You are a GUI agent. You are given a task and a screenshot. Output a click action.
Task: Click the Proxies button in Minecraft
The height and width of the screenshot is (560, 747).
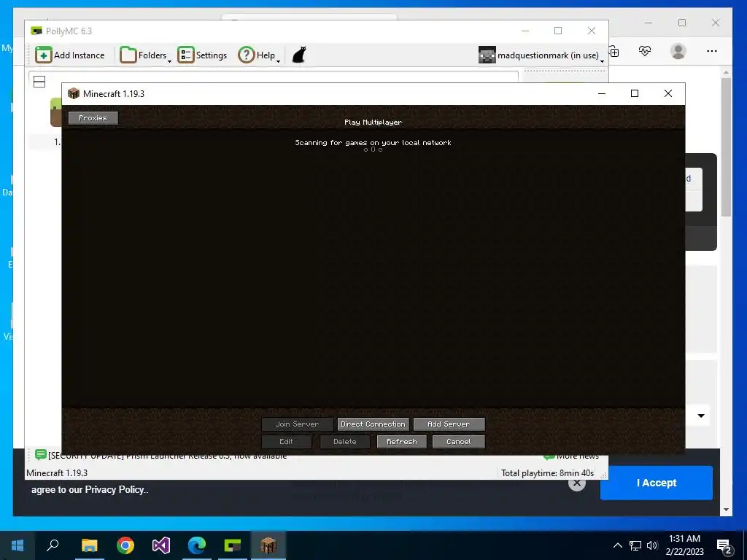tap(93, 118)
